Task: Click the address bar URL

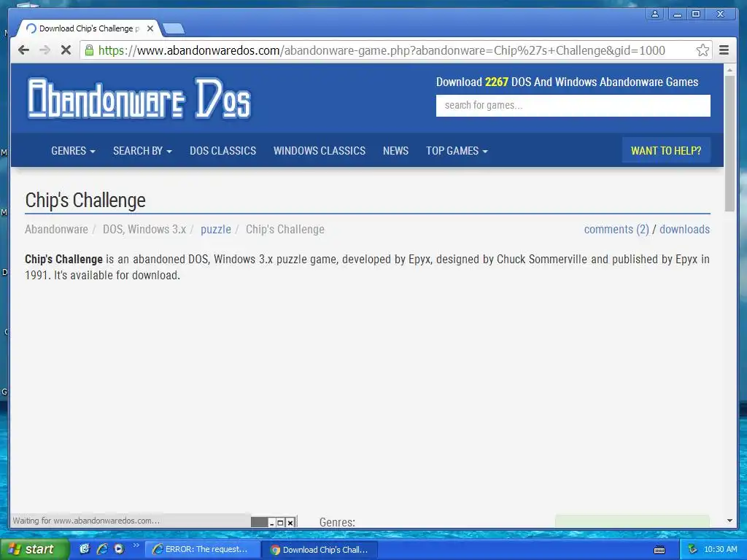Action: point(382,50)
